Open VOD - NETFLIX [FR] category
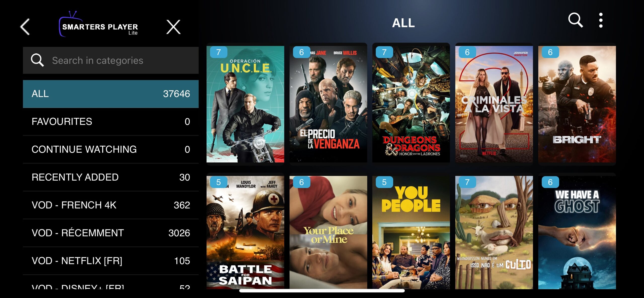Image resolution: width=644 pixels, height=298 pixels. pos(111,261)
